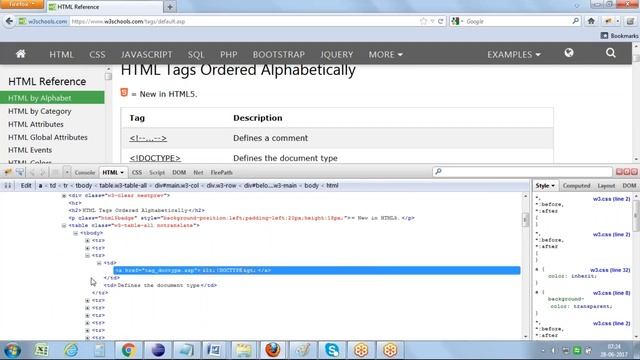Image resolution: width=640 pixels, height=360 pixels.
Task: Click the h2 HTML Tags Ordered Alphabetically line
Action: (136, 210)
